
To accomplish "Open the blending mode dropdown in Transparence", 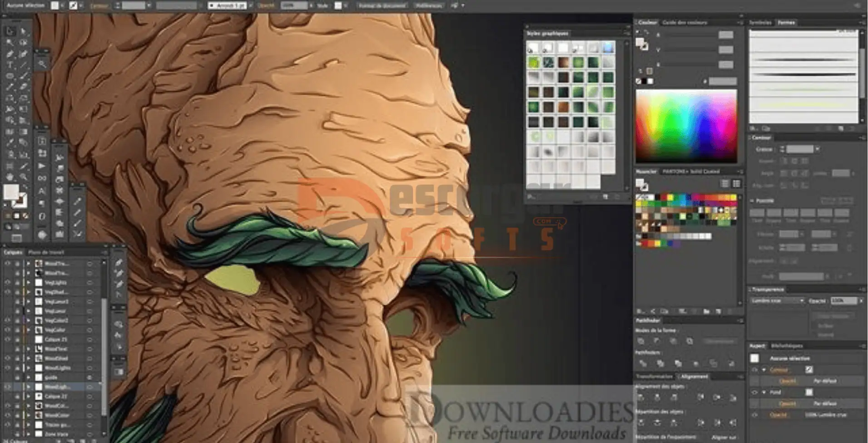I will click(x=777, y=301).
